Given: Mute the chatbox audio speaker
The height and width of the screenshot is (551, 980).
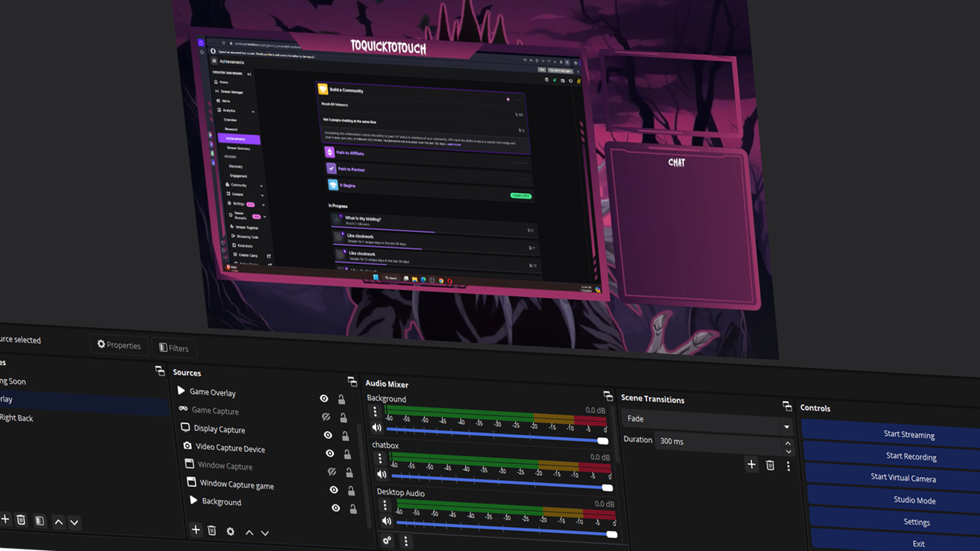Looking at the screenshot, I should [x=382, y=474].
